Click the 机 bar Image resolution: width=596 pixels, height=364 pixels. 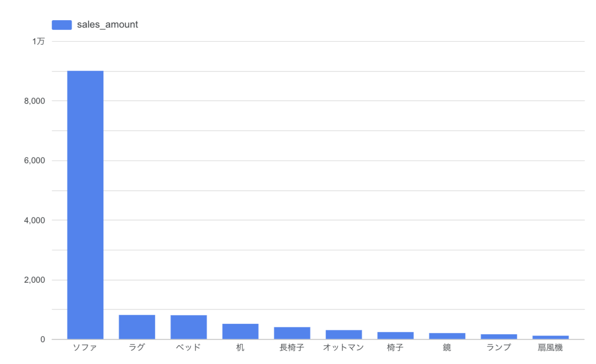click(x=240, y=331)
